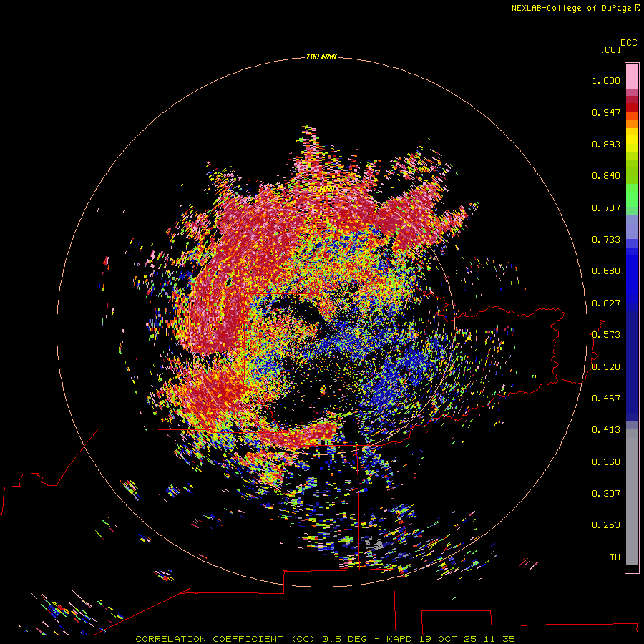Select the 0.840 scale value
The height and width of the screenshot is (644, 644).
pos(606,176)
